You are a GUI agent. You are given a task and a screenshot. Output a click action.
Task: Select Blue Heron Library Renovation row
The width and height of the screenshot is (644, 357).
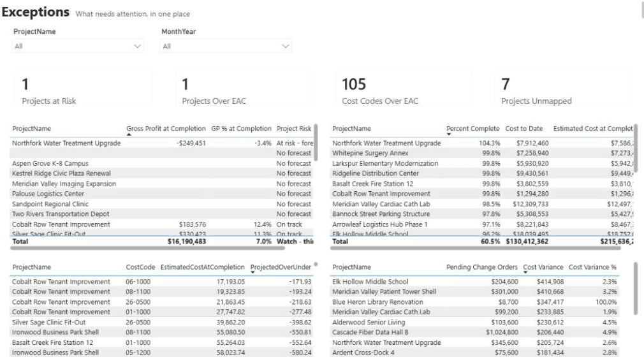tap(474, 302)
